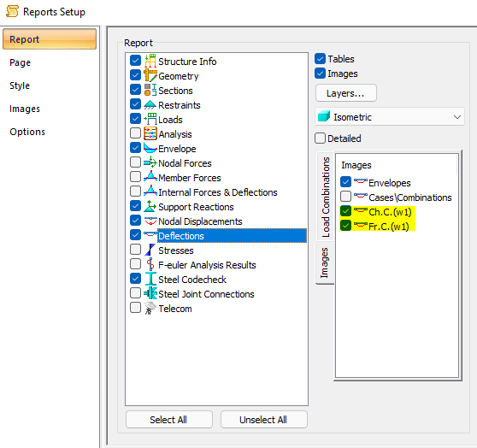Screen dimensions: 477x448
Task: Click the Nodal Displacements icon
Action: pos(150,221)
